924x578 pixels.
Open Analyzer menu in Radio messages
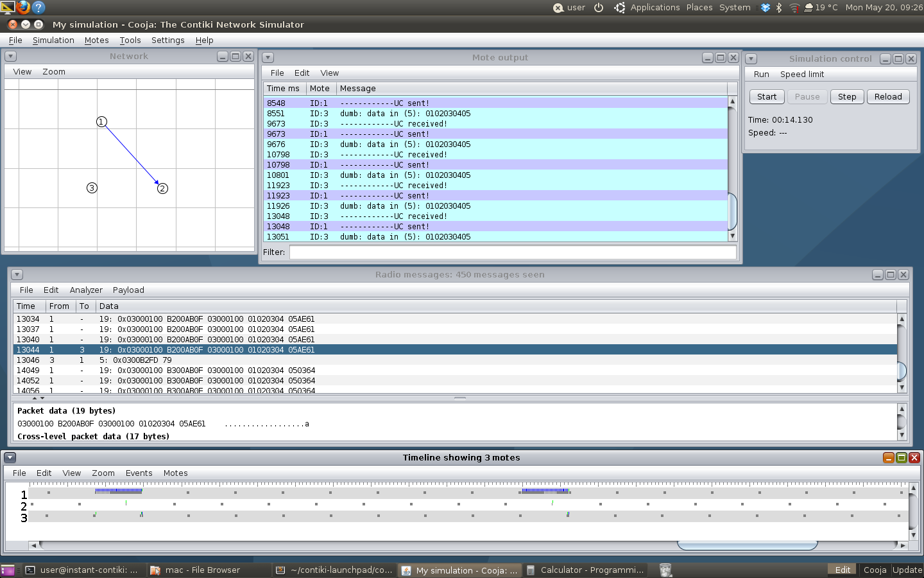pos(86,290)
